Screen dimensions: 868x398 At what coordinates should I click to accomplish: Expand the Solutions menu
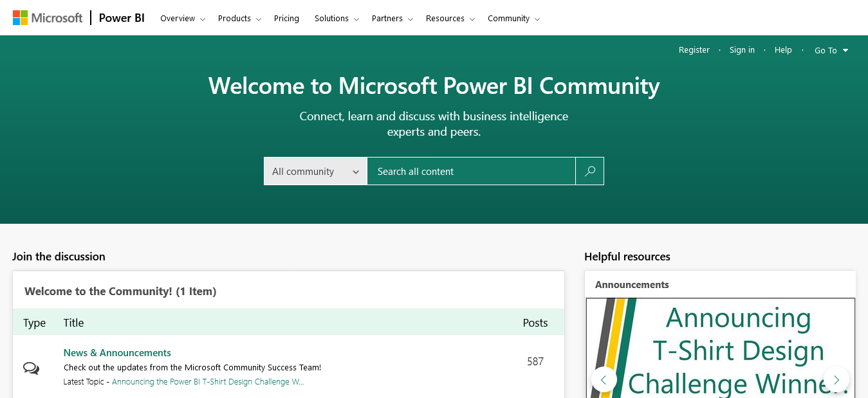click(x=337, y=19)
